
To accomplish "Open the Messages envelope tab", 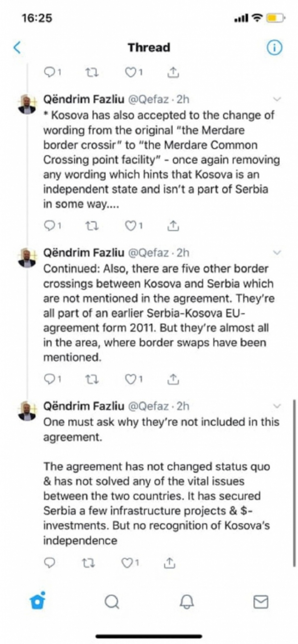I will click(261, 601).
